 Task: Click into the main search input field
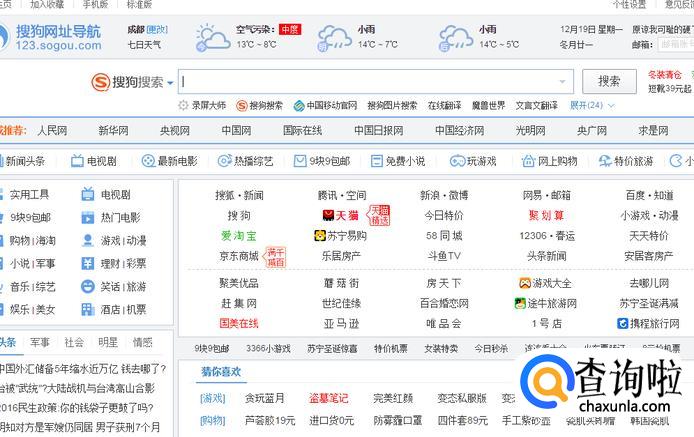click(376, 81)
